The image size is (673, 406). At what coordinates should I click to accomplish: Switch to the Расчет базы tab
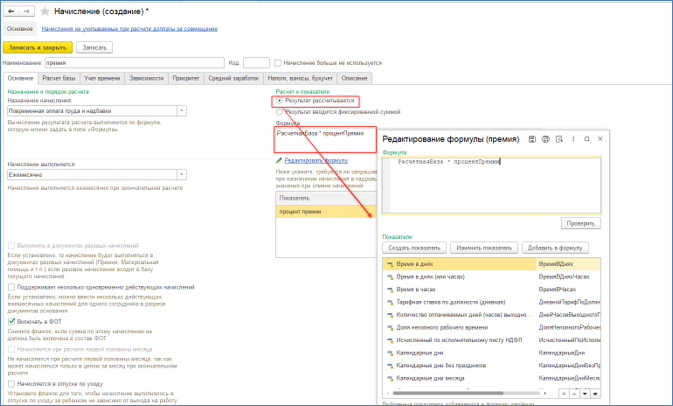(59, 78)
